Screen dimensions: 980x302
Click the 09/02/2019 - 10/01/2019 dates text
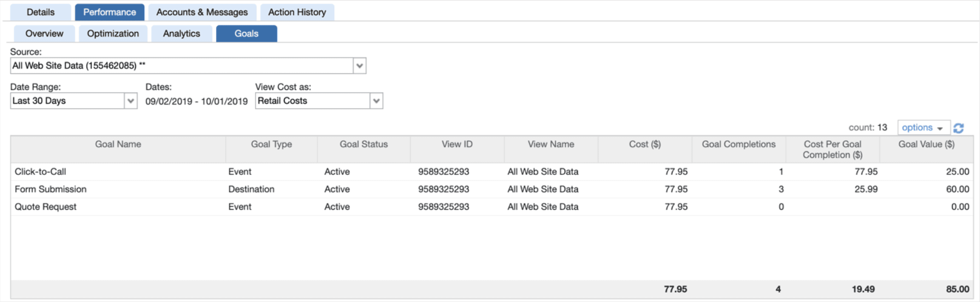pyautogui.click(x=196, y=101)
